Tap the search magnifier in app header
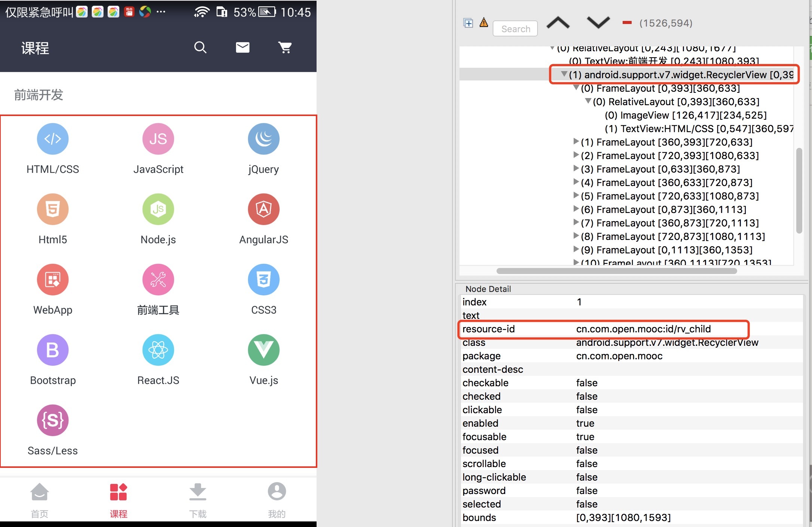Image resolution: width=812 pixels, height=527 pixels. (200, 48)
